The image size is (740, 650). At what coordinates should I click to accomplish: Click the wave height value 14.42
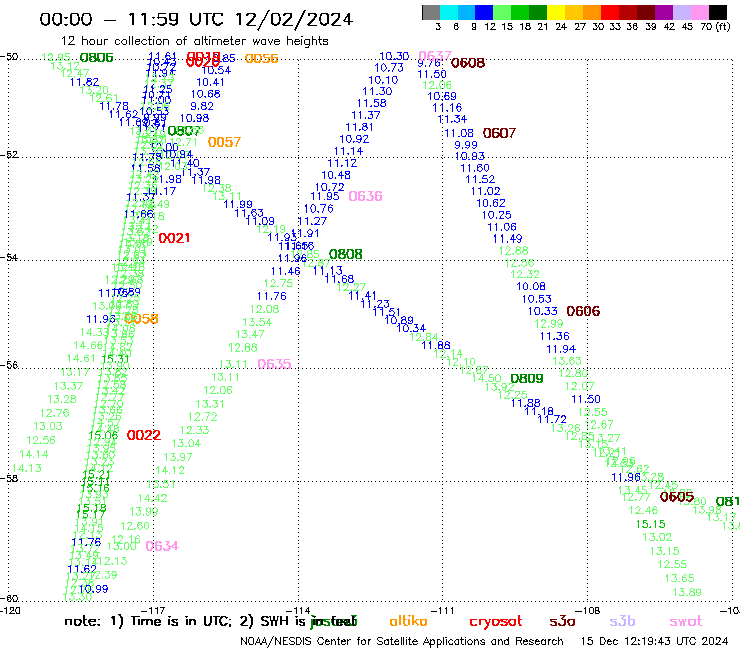tap(152, 498)
